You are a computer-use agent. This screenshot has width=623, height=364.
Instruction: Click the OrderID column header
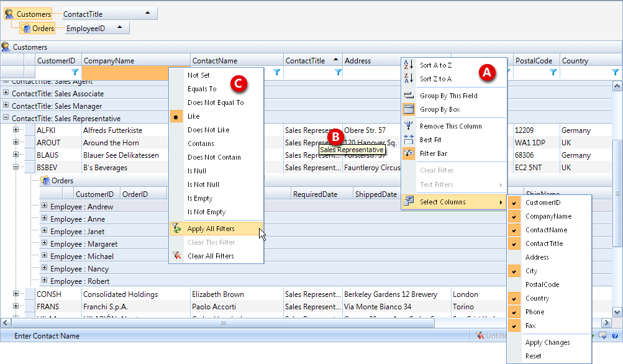[143, 194]
